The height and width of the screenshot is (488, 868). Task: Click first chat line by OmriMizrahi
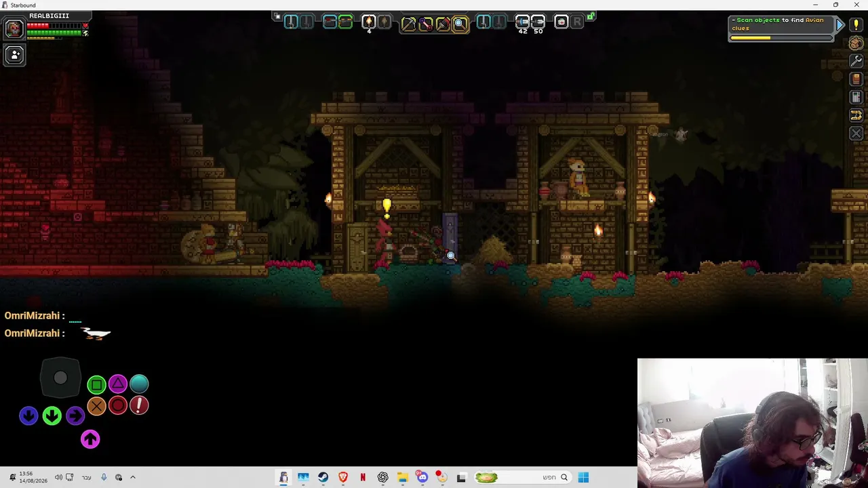pos(43,316)
